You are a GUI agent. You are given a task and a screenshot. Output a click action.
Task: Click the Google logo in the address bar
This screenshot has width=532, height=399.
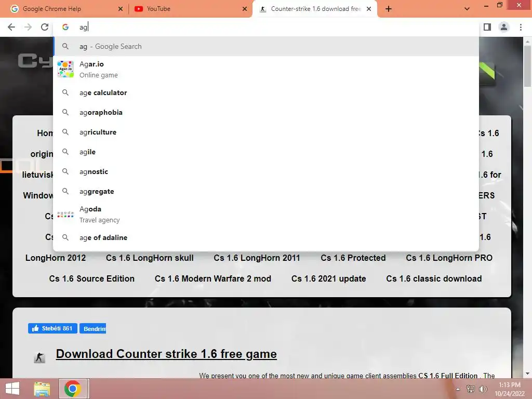[65, 27]
